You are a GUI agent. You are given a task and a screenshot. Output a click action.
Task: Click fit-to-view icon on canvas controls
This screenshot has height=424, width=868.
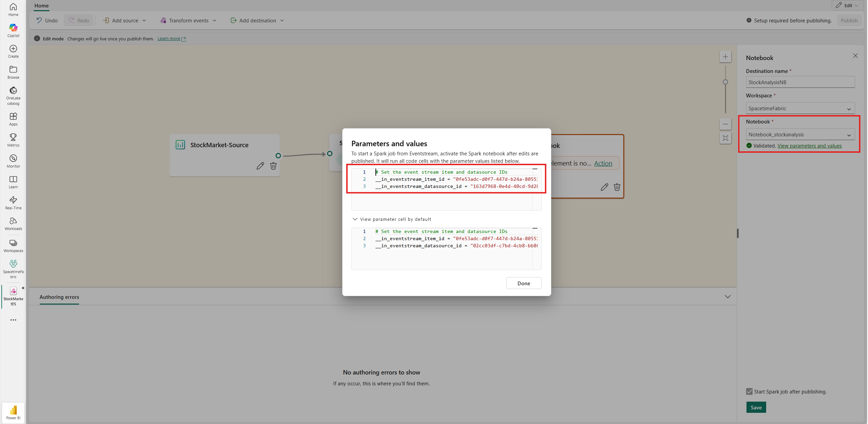(x=725, y=138)
